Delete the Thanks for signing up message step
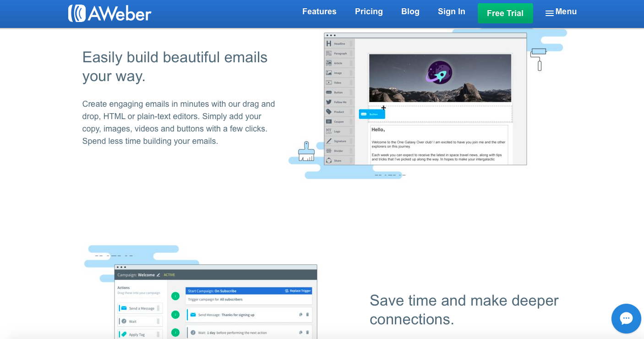 coord(307,314)
